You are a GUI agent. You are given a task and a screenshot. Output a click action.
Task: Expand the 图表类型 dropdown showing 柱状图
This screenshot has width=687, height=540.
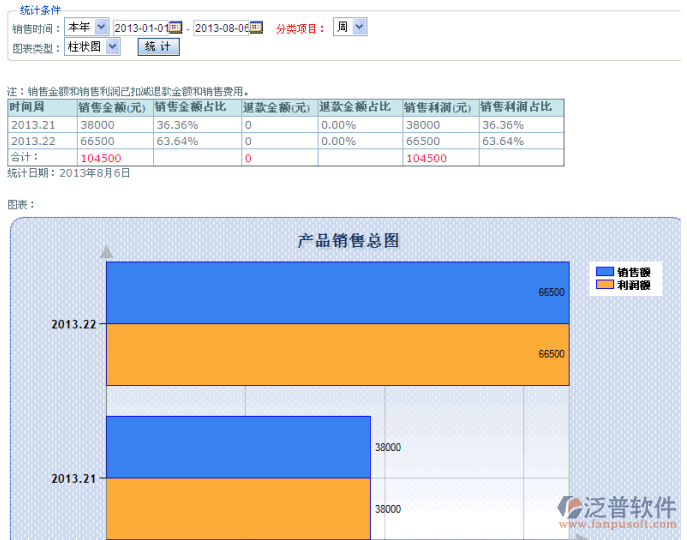(x=92, y=46)
